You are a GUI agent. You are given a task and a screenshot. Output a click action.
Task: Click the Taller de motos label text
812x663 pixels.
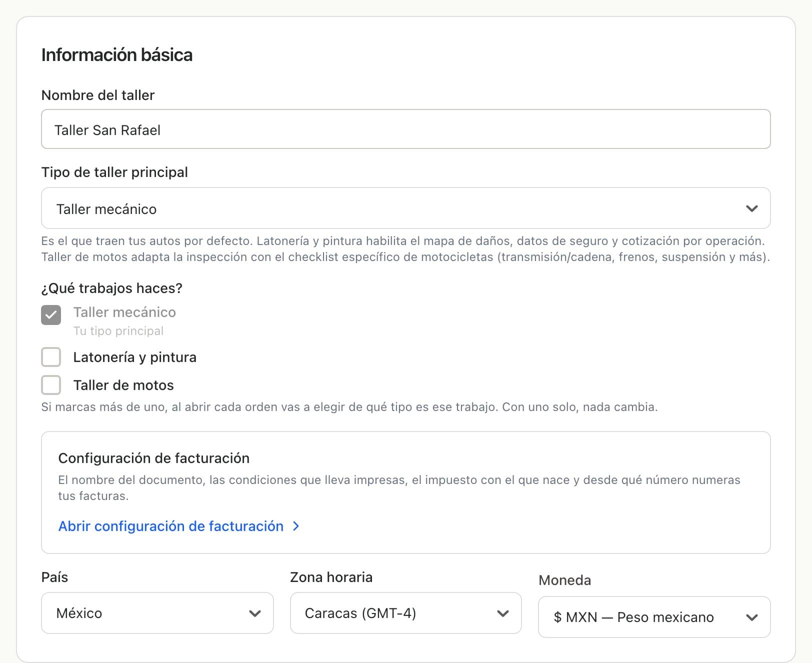pyautogui.click(x=123, y=385)
